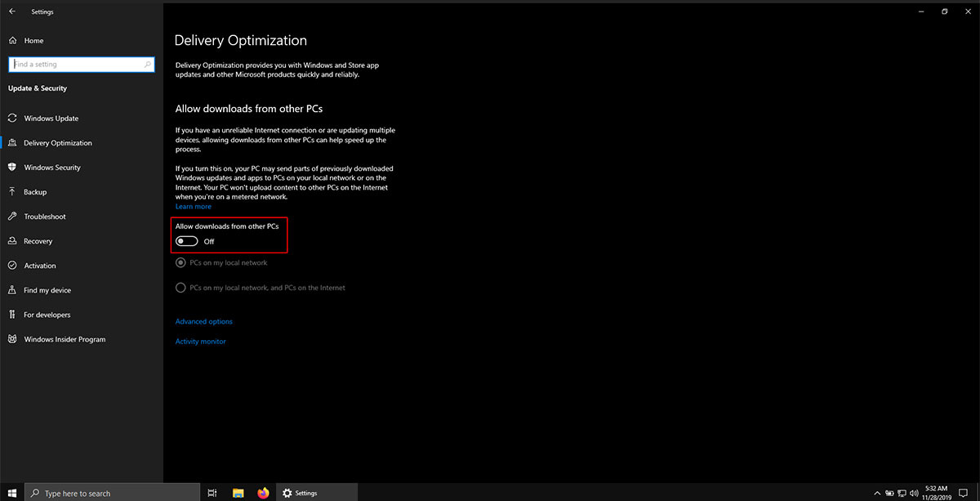
Task: Open the Learn more link
Action: [x=193, y=207]
